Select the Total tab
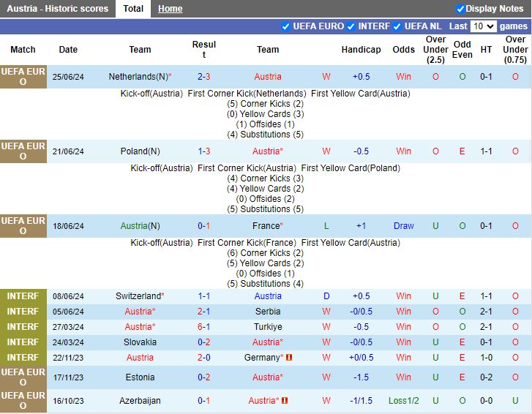Viewport: 532px width, 414px height. [133, 9]
